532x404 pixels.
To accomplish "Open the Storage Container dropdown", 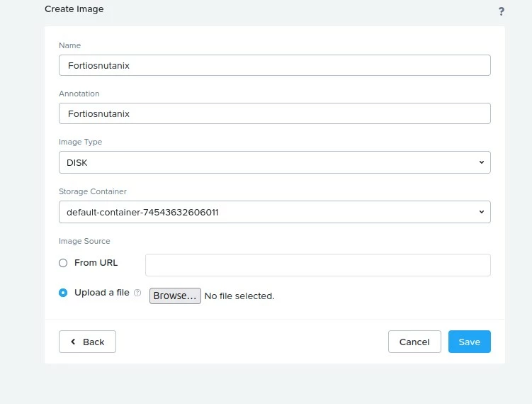I will (274, 212).
